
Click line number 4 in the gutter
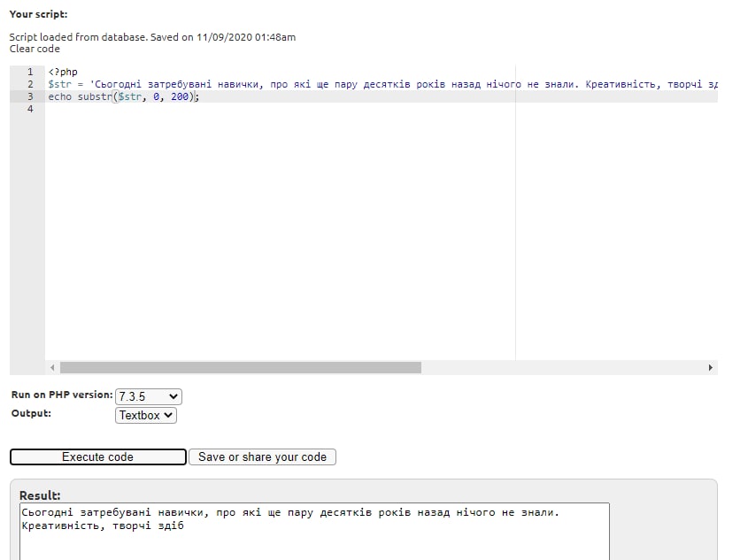pyautogui.click(x=30, y=109)
